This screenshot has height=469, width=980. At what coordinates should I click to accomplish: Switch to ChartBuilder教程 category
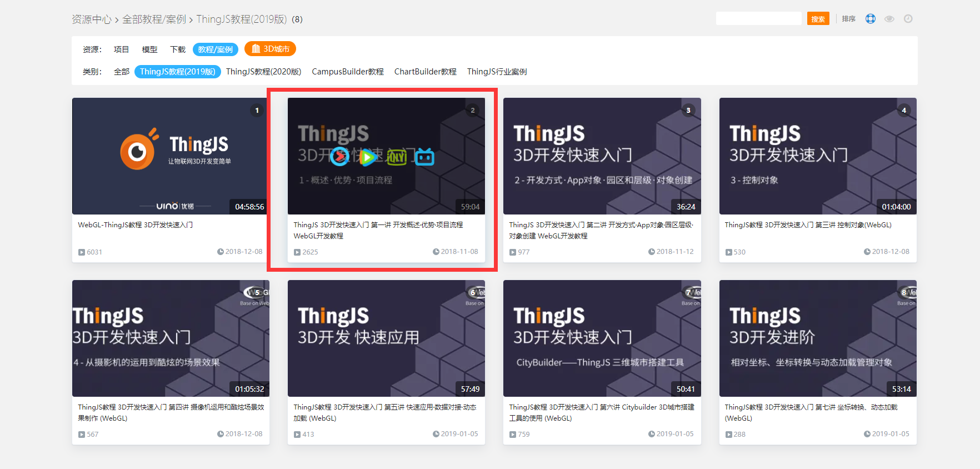[426, 72]
